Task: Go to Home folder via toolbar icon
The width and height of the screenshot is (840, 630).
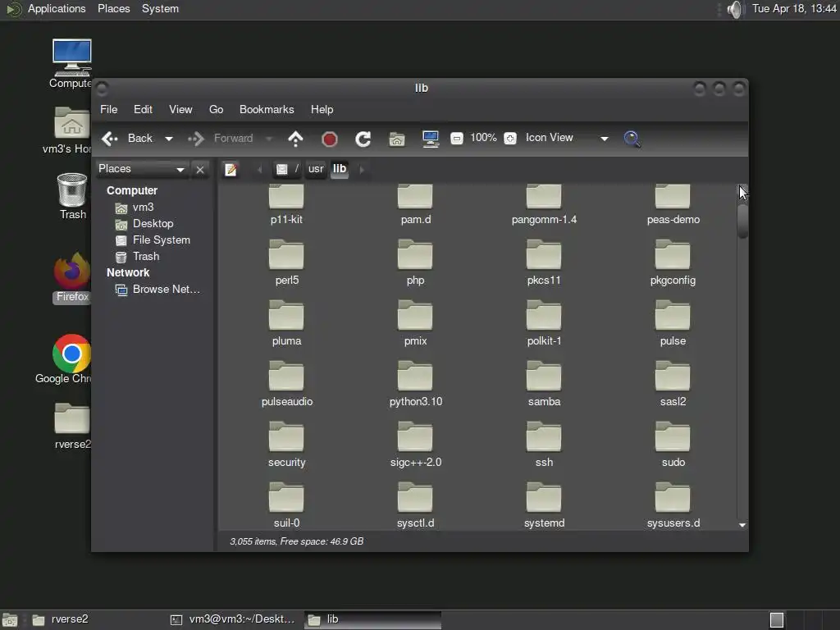Action: (x=397, y=139)
